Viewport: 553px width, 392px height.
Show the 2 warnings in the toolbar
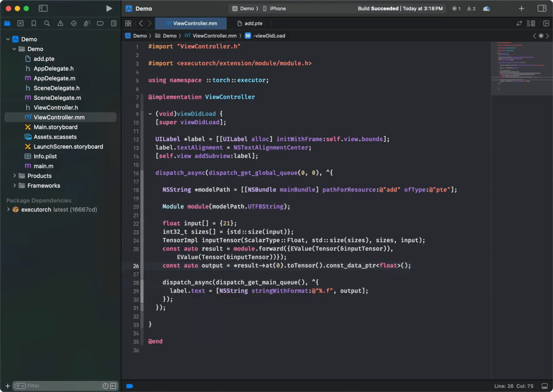click(471, 8)
